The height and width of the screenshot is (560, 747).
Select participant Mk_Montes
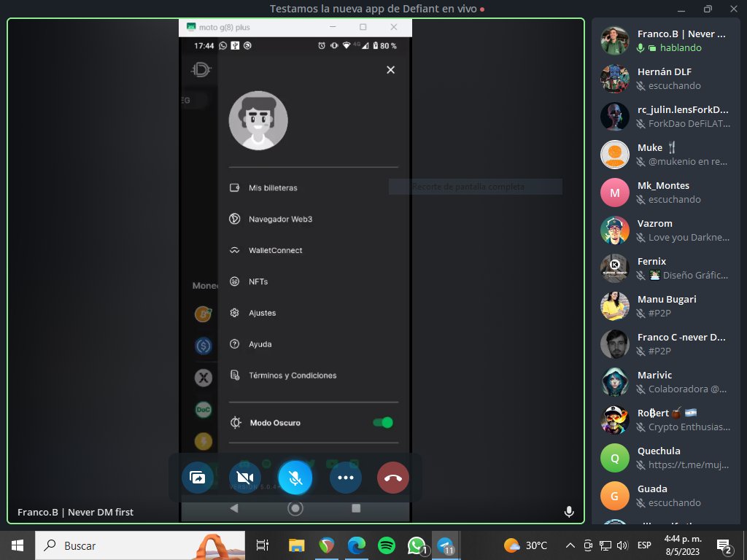666,192
